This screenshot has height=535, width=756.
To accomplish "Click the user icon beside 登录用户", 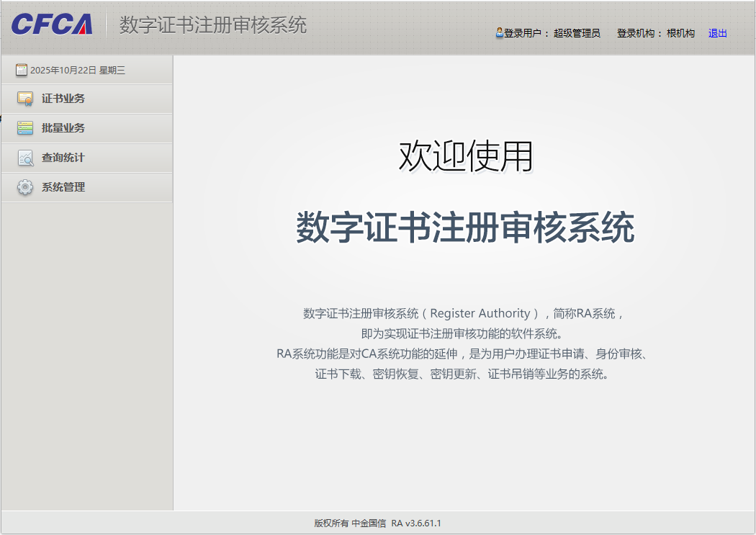I will (x=500, y=32).
